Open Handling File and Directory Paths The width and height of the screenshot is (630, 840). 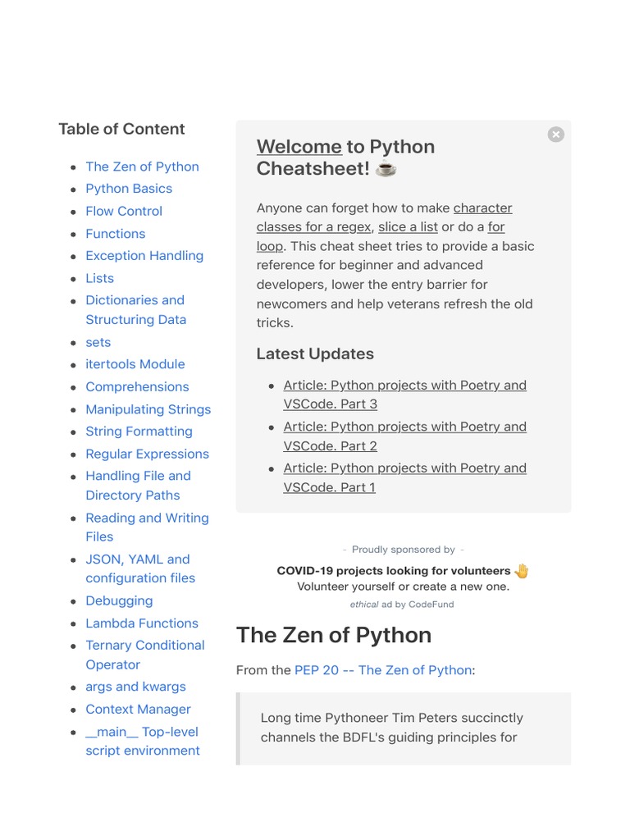[x=138, y=486]
